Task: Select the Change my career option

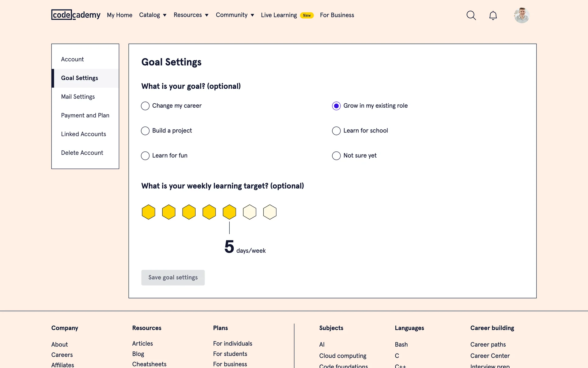Action: click(x=145, y=106)
